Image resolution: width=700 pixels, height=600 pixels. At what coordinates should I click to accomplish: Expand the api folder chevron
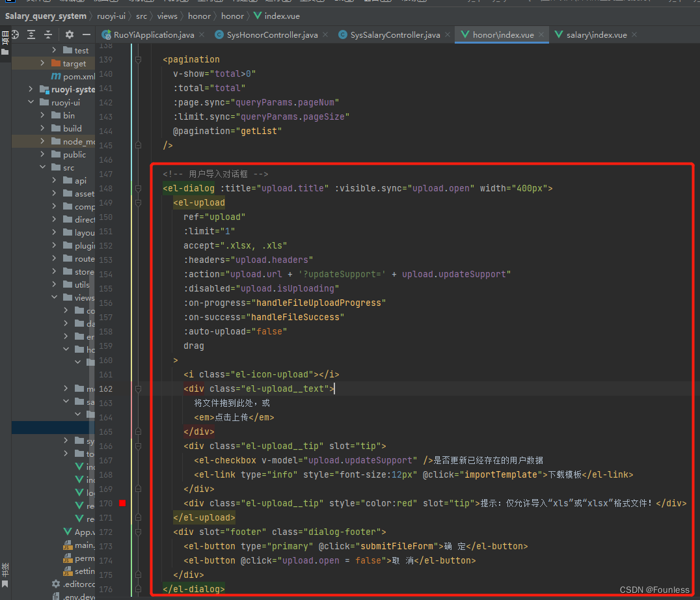click(54, 180)
